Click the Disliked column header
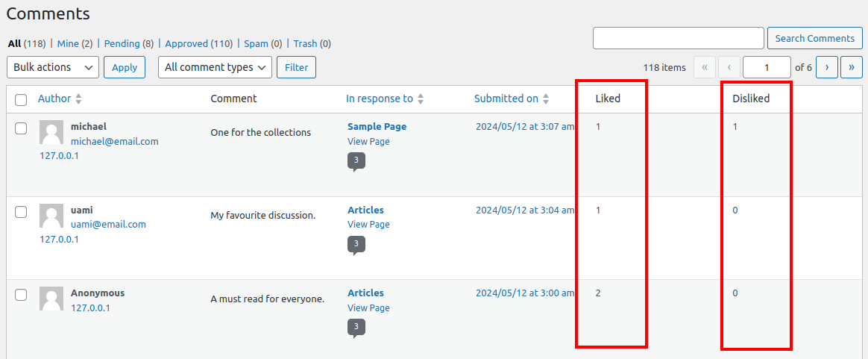This screenshot has height=359, width=868. tap(751, 99)
